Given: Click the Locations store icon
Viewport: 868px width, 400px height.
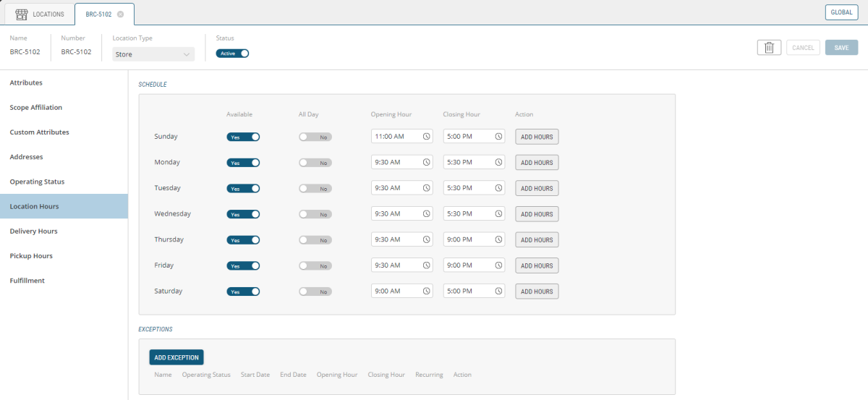Looking at the screenshot, I should 22,14.
